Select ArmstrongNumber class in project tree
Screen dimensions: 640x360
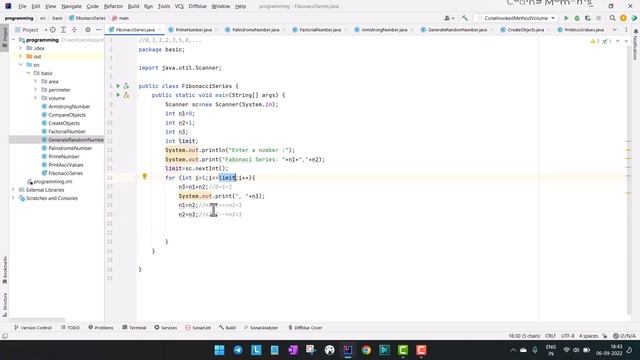click(69, 107)
